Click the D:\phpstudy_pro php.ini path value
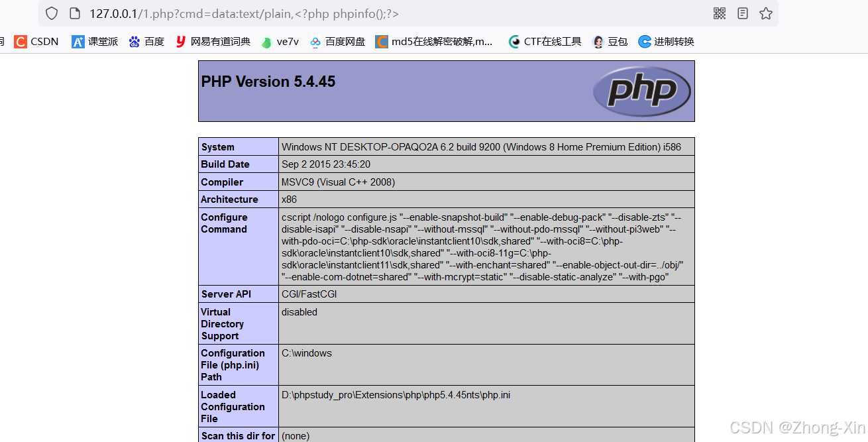The image size is (868, 442). click(396, 395)
